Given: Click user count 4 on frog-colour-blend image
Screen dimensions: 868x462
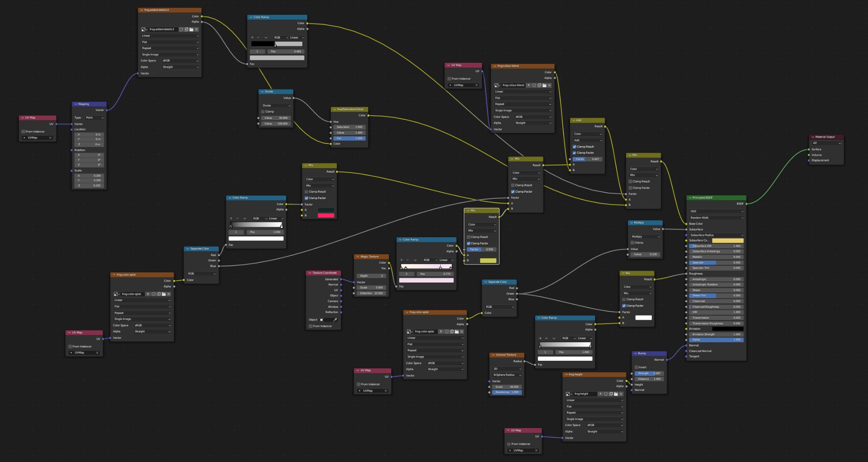Looking at the screenshot, I should [529, 85].
